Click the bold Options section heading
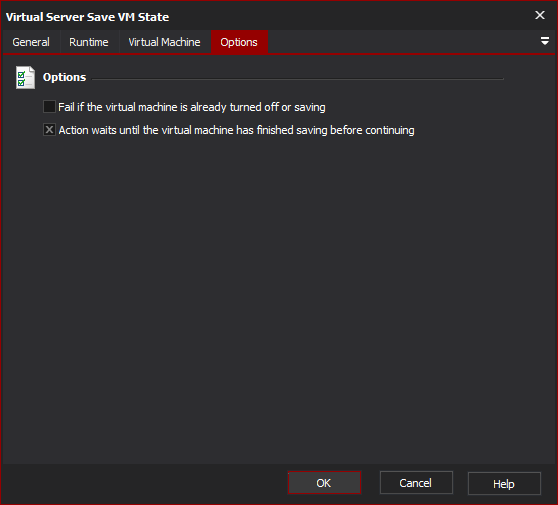The height and width of the screenshot is (505, 558). (x=64, y=77)
